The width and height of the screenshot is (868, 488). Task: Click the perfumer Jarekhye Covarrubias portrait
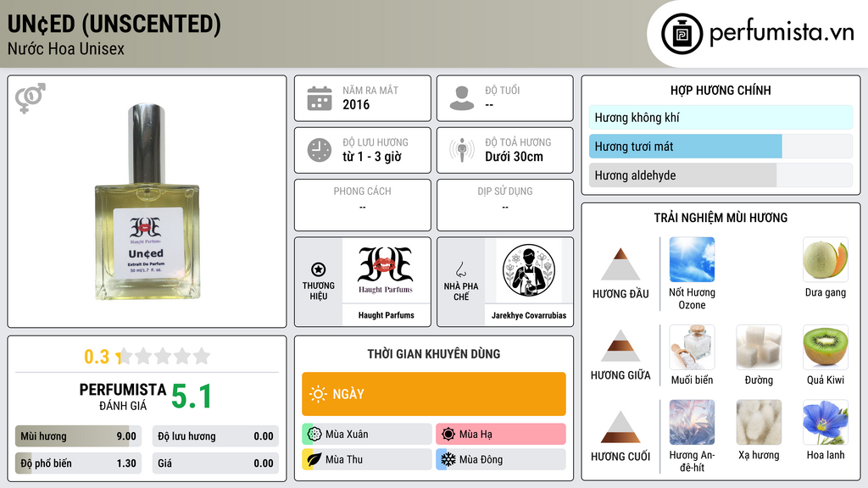pyautogui.click(x=529, y=270)
